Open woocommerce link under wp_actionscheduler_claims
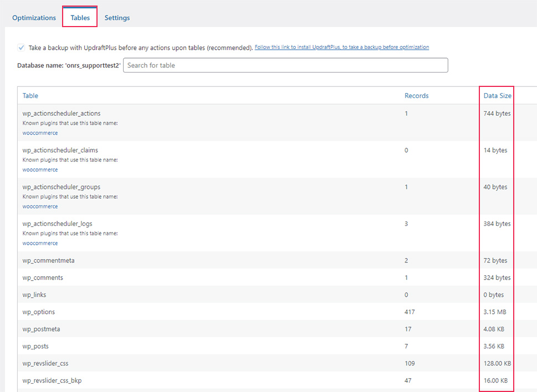The height and width of the screenshot is (392, 537). 40,169
